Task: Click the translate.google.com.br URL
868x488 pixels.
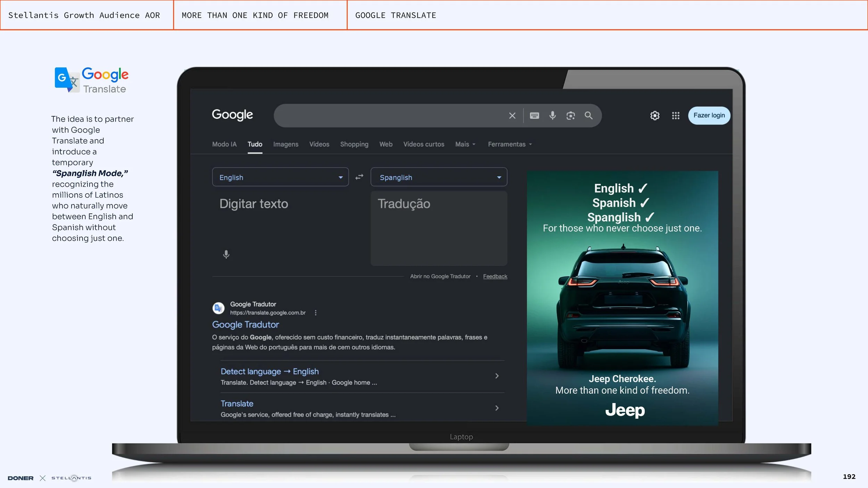Action: click(x=268, y=313)
